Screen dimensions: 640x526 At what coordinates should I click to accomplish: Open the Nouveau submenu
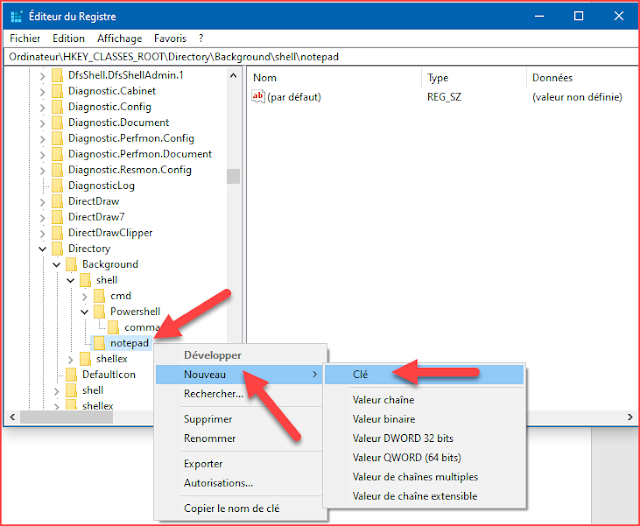click(239, 374)
